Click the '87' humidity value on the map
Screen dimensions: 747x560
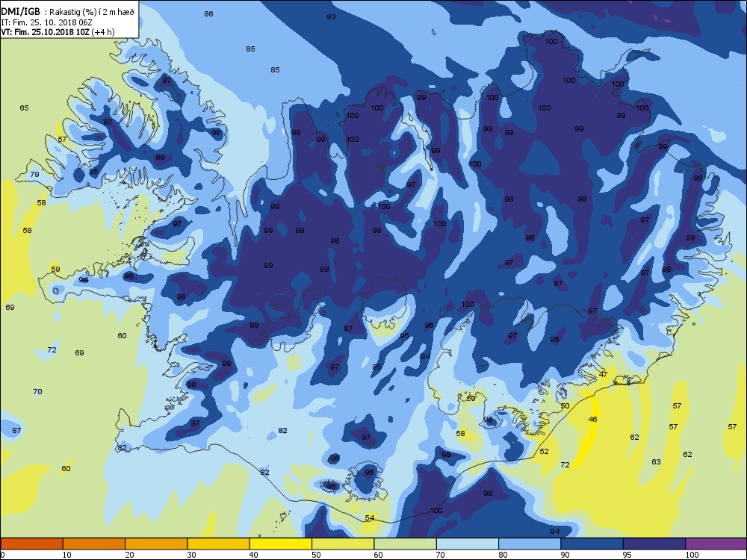click(x=16, y=430)
